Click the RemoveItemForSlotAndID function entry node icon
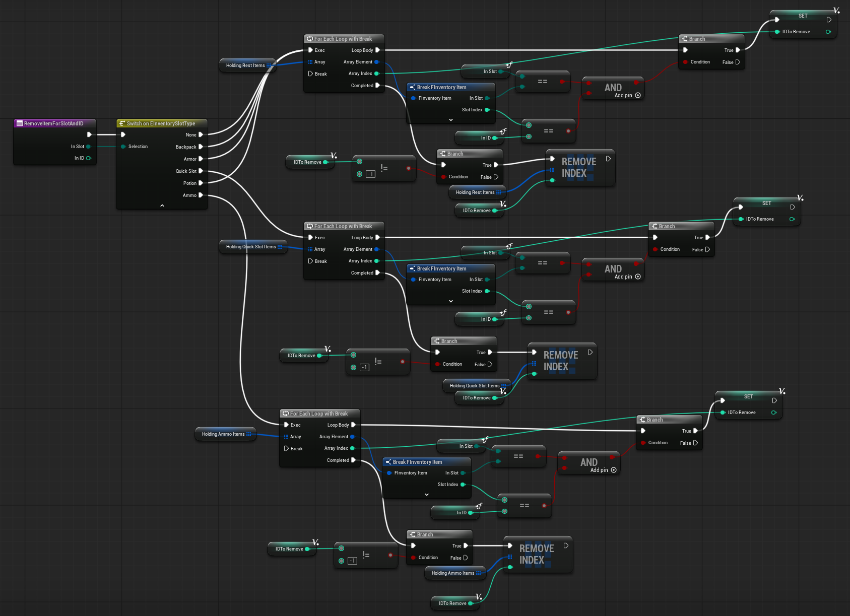The image size is (850, 616). click(x=20, y=123)
